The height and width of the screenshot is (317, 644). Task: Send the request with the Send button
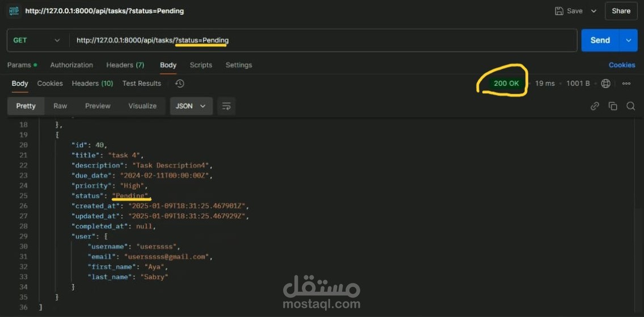point(600,40)
